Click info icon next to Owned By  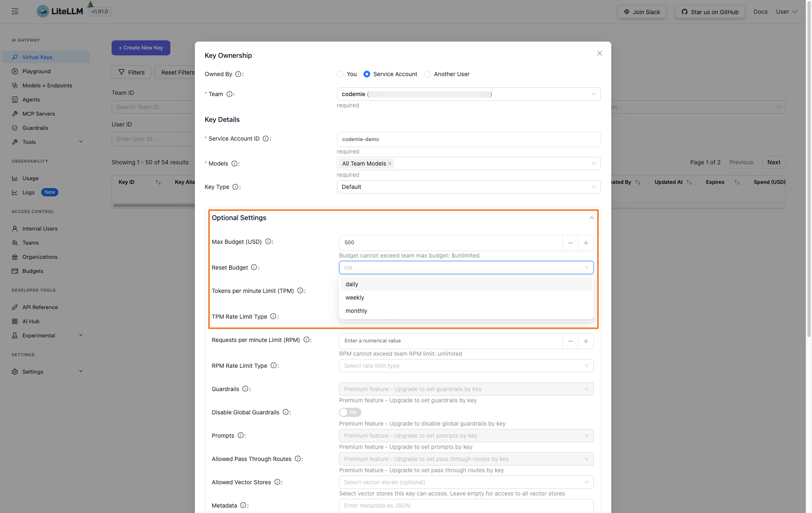point(238,74)
